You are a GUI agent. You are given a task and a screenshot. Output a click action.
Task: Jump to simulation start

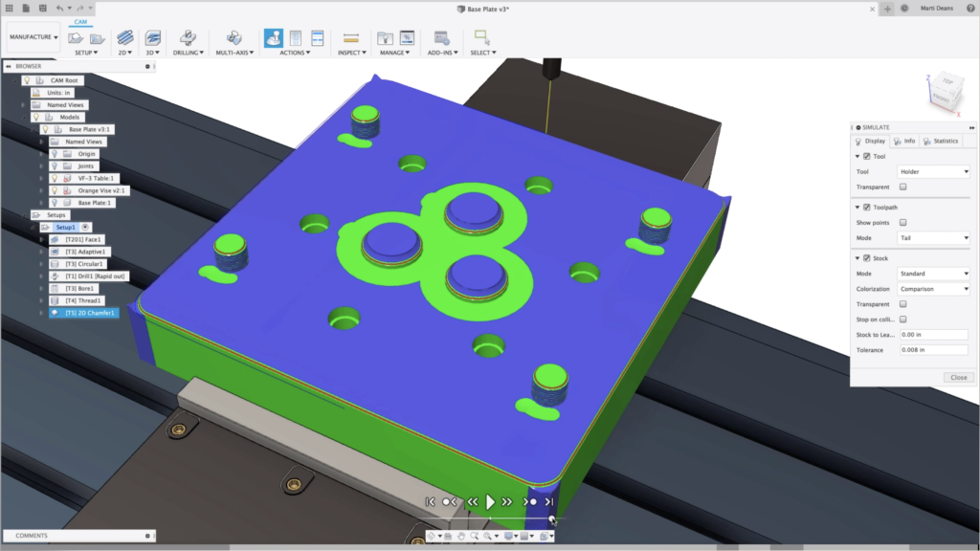430,501
